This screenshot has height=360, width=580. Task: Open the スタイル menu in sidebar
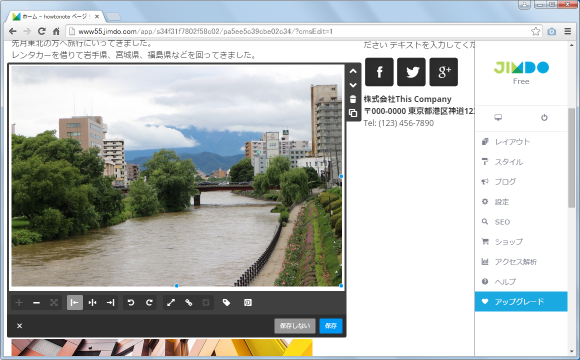click(x=521, y=162)
